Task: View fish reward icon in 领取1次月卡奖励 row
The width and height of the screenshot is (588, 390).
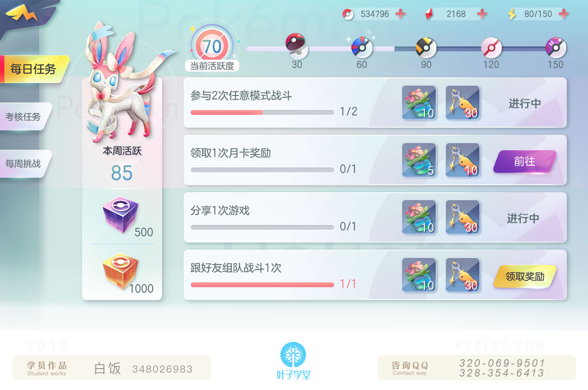Action: 462,160
